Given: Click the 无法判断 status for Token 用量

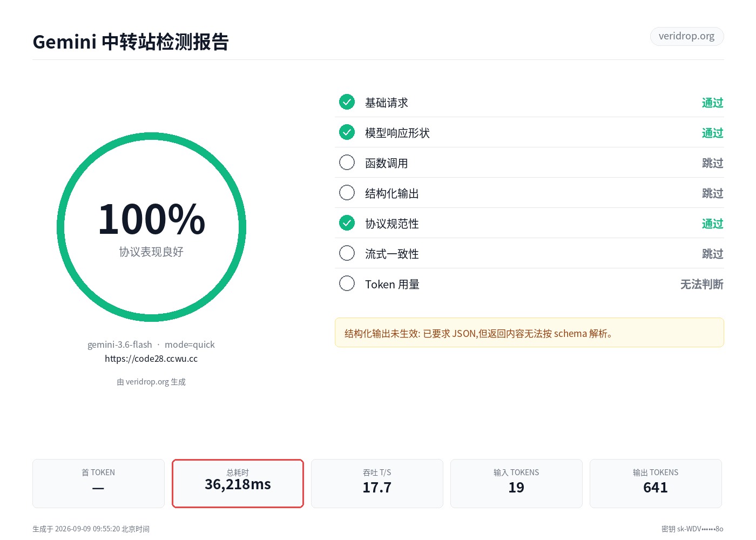Looking at the screenshot, I should point(701,284).
